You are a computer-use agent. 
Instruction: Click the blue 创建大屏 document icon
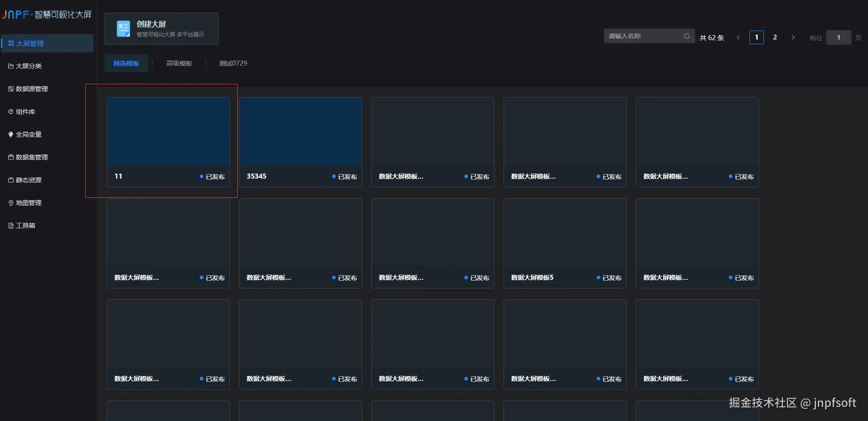point(123,29)
